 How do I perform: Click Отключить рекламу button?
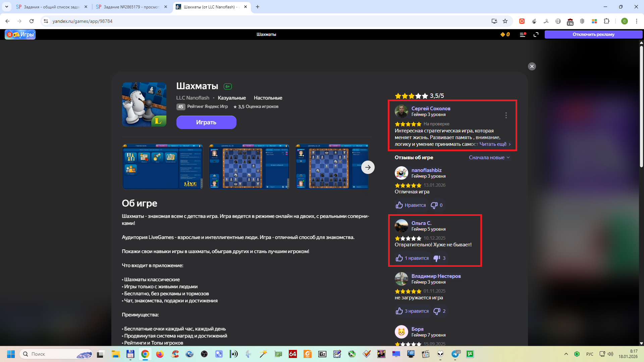[x=593, y=35]
